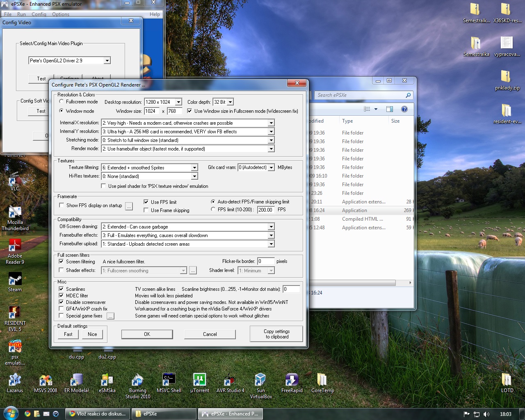Expand Render mode dropdown

(271, 148)
